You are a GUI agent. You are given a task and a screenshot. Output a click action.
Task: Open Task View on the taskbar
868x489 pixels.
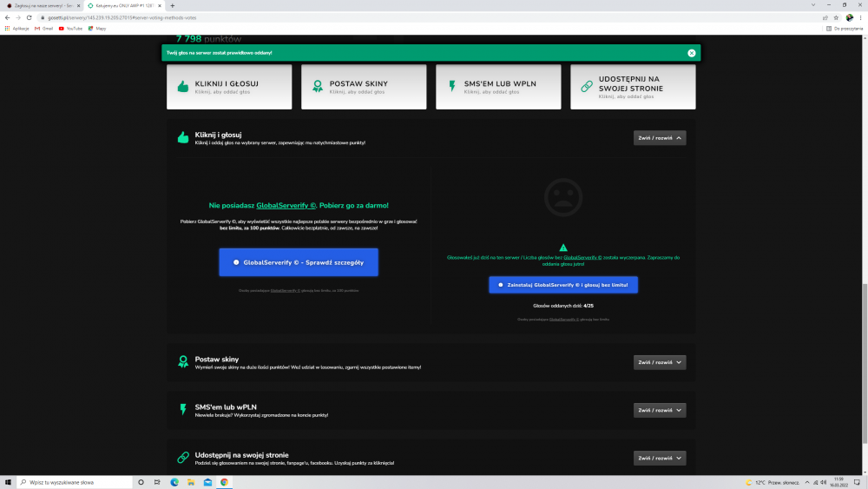[x=157, y=482]
